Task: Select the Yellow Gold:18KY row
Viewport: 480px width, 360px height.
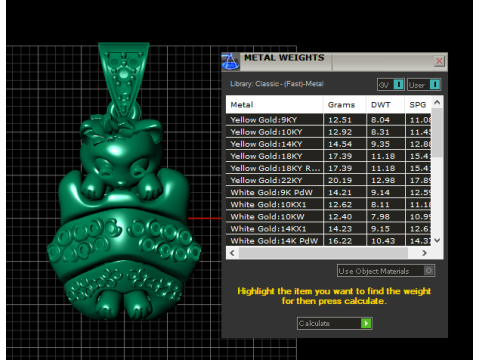Action: (328, 156)
